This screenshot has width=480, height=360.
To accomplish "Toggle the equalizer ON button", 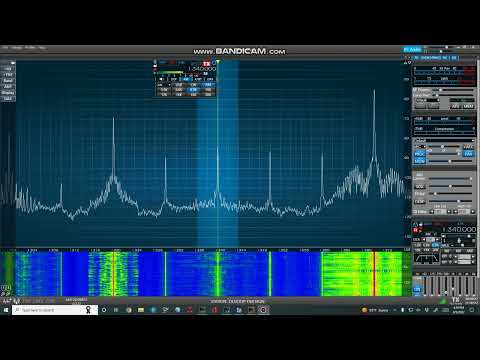I will pyautogui.click(x=417, y=289).
